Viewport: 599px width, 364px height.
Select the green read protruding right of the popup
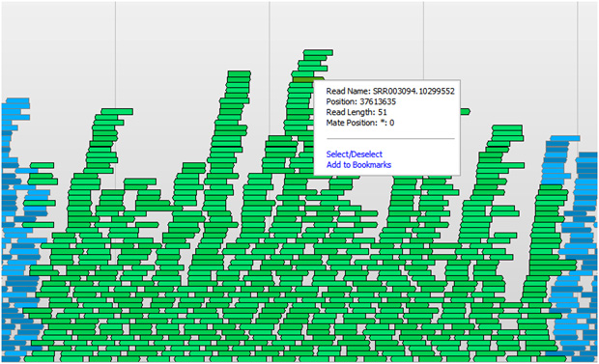[x=465, y=112]
